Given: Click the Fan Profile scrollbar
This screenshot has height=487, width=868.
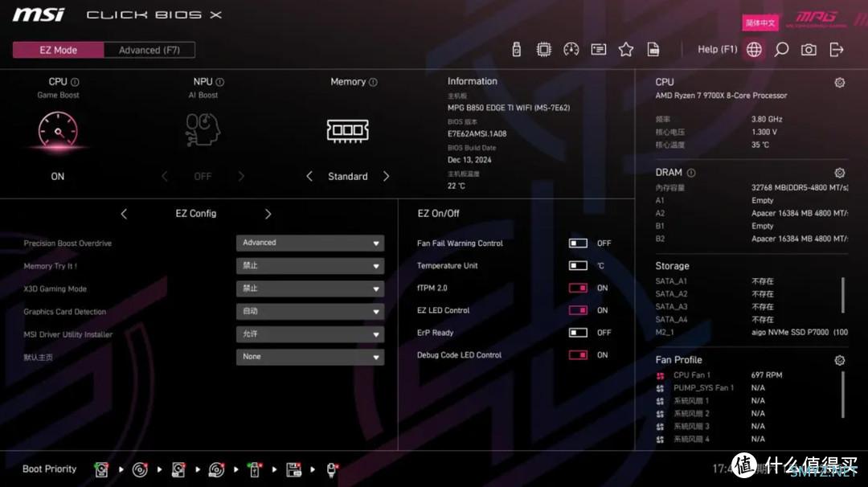Looking at the screenshot, I should point(843,394).
